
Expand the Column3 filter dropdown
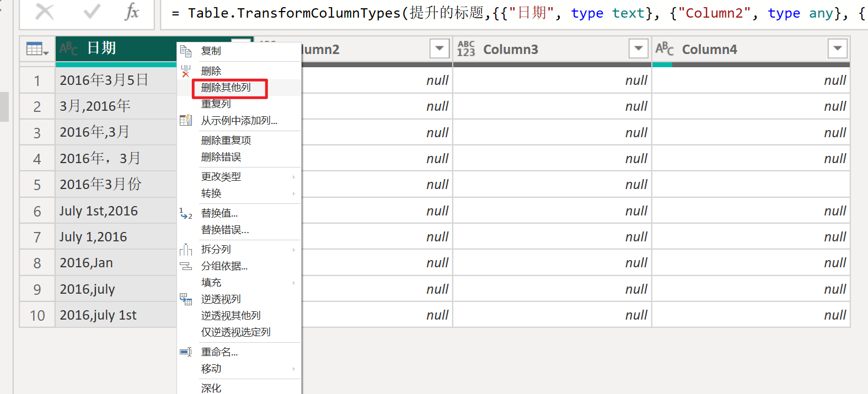pyautogui.click(x=639, y=49)
